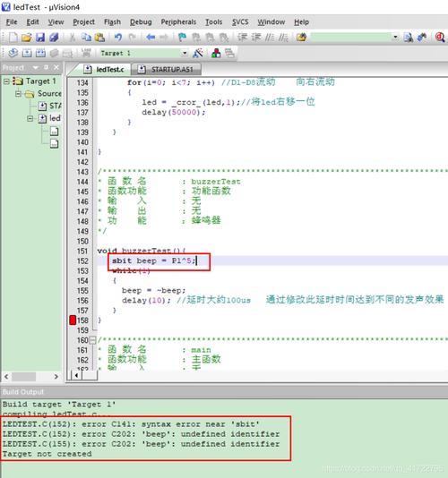Open file using the folder icon
This screenshot has width=448, height=478.
27,38
